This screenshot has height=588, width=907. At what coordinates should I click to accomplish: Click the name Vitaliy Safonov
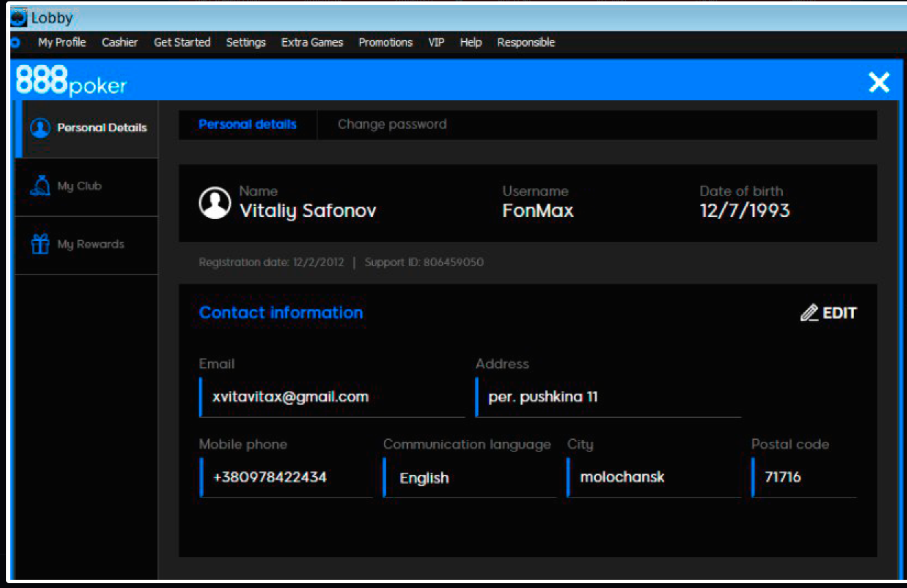point(308,211)
